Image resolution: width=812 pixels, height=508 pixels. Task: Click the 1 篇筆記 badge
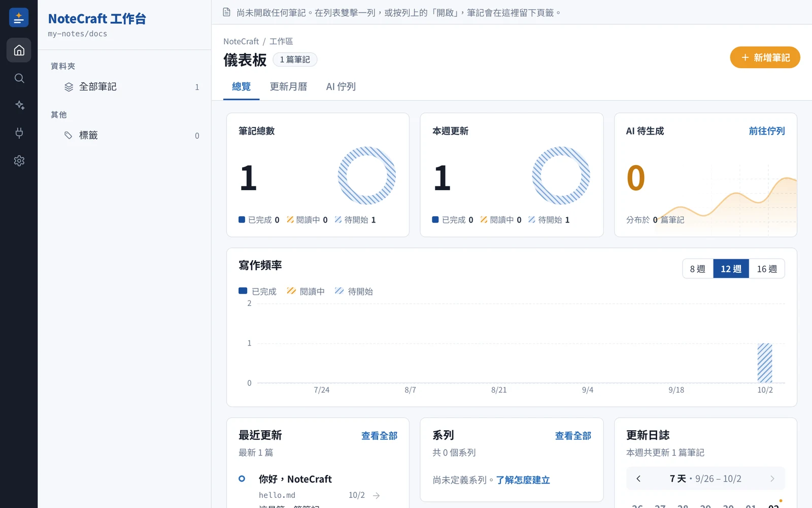point(295,59)
